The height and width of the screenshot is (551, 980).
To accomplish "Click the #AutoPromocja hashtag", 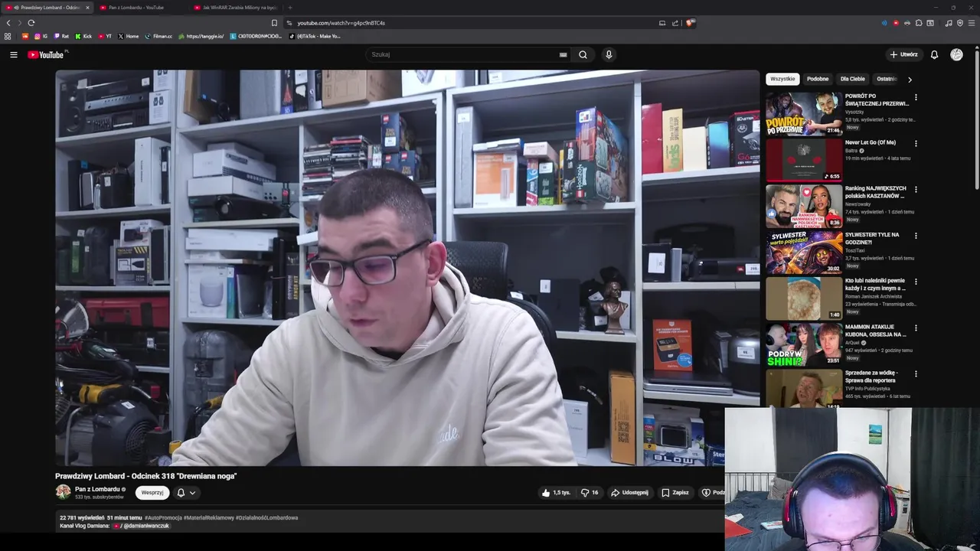I will pos(163,518).
